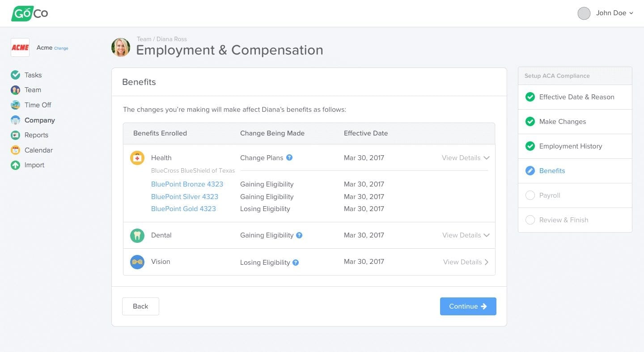This screenshot has height=352, width=644.
Task: Click the Health medical cross icon
Action: point(137,157)
